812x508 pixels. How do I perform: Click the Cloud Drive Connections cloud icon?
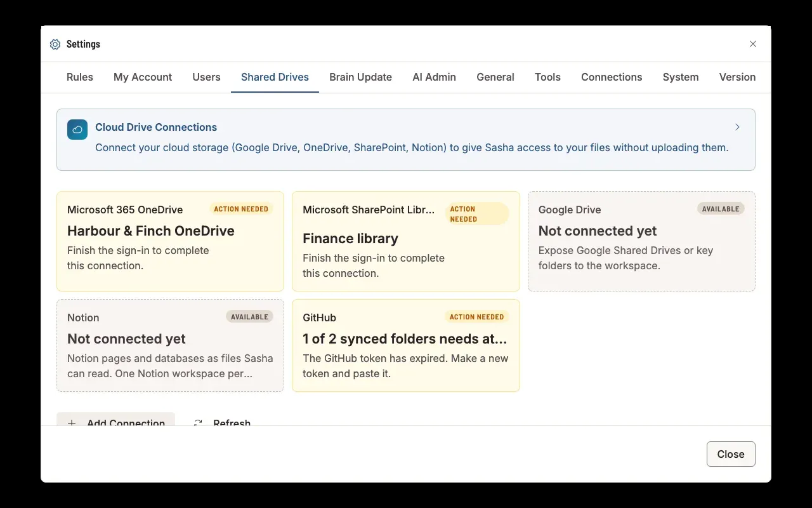tap(77, 130)
